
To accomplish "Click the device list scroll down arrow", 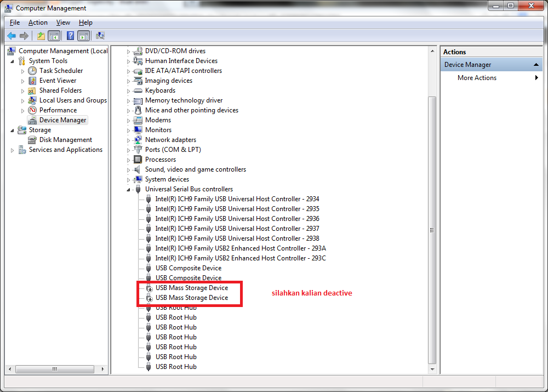I will tap(432, 370).
